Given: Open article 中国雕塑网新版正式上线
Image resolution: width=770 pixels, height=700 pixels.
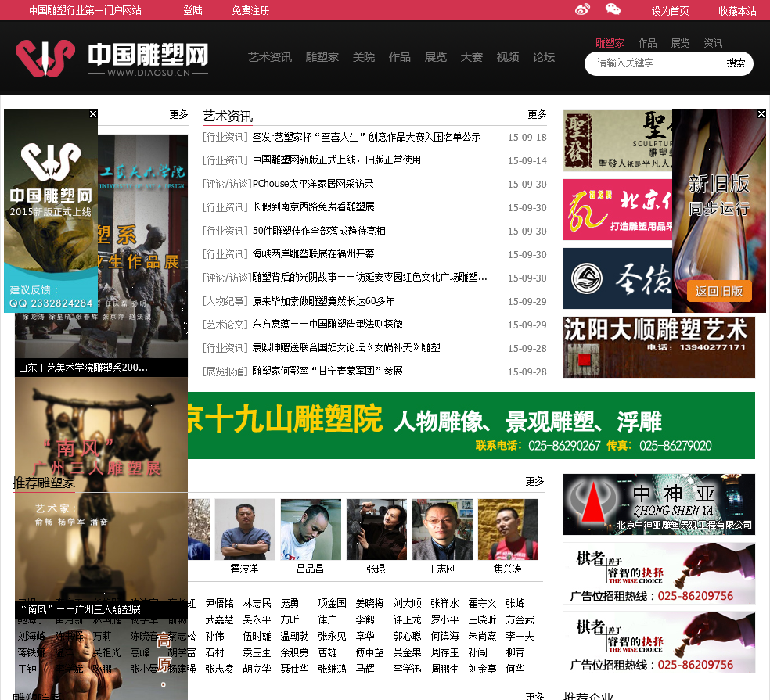Looking at the screenshot, I should 336,160.
